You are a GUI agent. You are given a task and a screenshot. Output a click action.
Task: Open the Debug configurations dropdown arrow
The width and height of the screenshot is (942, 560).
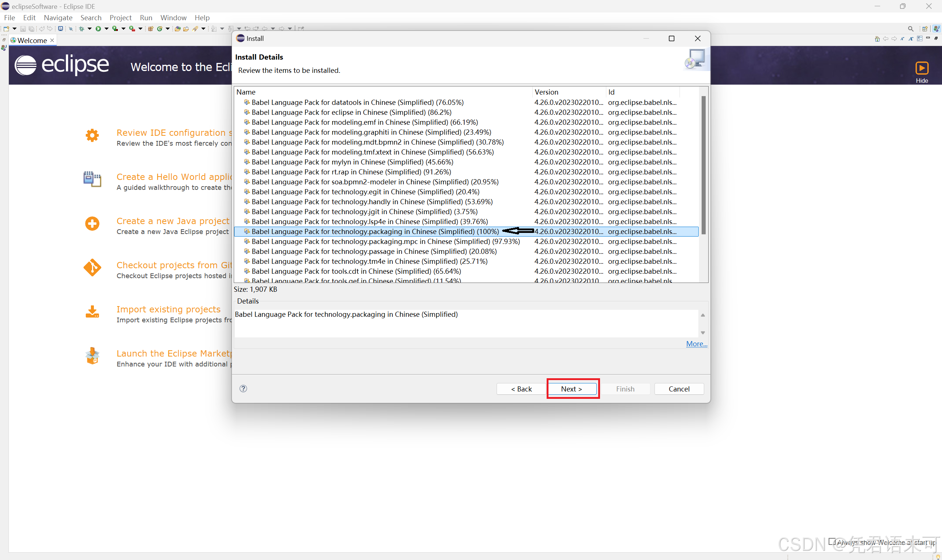click(90, 29)
